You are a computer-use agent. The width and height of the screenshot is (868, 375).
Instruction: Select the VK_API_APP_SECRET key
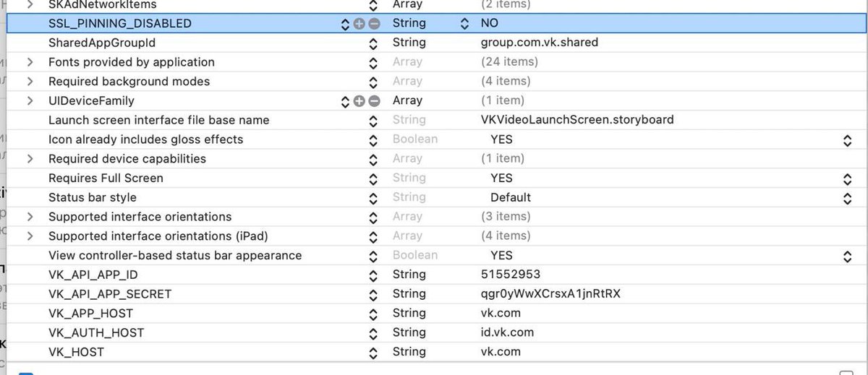[x=110, y=294]
